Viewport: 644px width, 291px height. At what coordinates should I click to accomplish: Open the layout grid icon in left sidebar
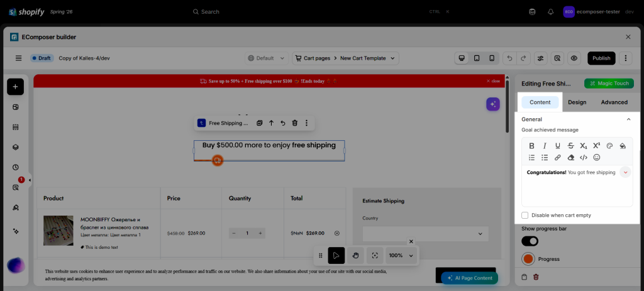[x=15, y=107]
